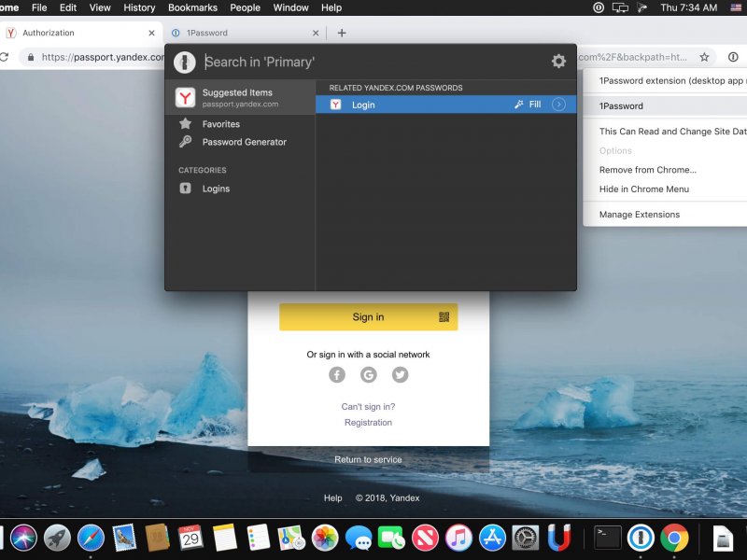Close the Authorization tab
Image resolution: width=747 pixels, height=560 pixels.
click(x=151, y=33)
